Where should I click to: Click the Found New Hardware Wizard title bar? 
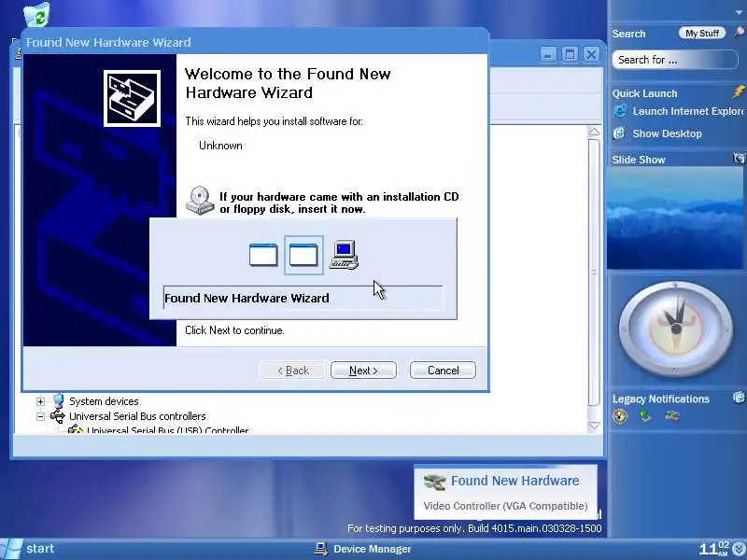click(255, 42)
